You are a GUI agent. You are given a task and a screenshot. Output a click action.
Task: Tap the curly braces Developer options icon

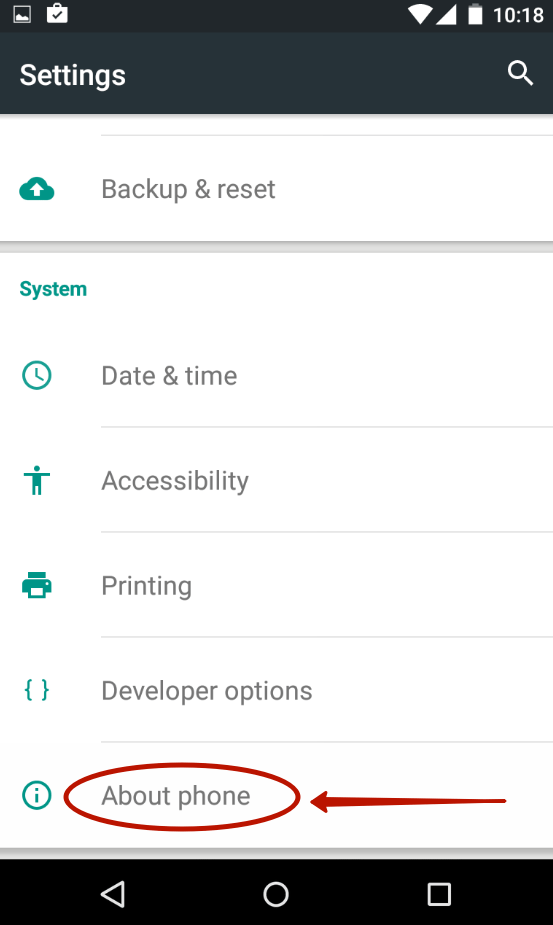point(37,690)
